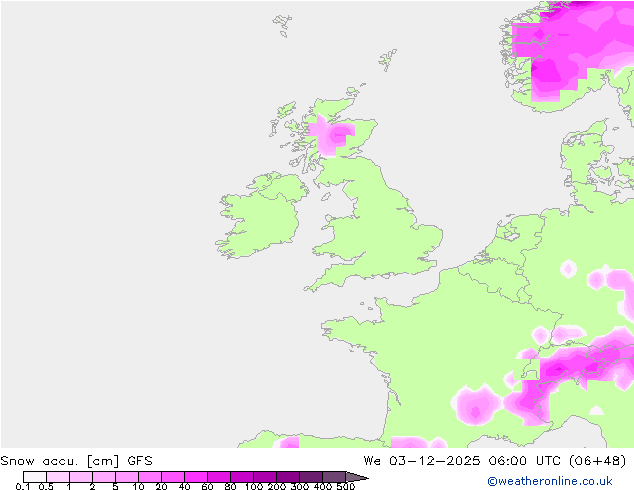Open the weatheronline.co.uk copyright link
The width and height of the screenshot is (634, 490).
(x=550, y=481)
